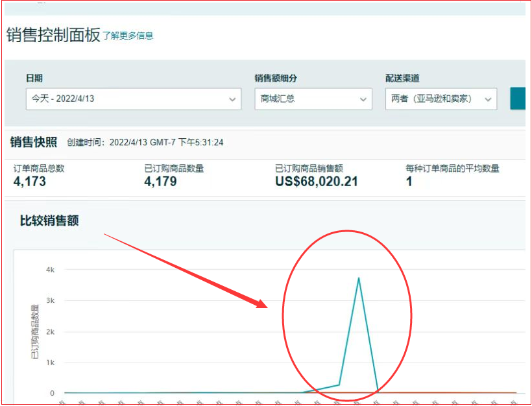Click the 已订购商品数量 vertical axis title

[x=35, y=331]
